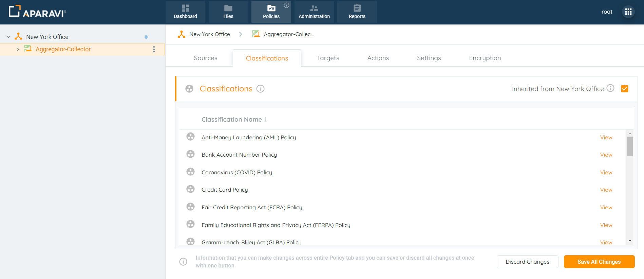Uncheck Inherited from New York Office checkbox

click(x=624, y=89)
